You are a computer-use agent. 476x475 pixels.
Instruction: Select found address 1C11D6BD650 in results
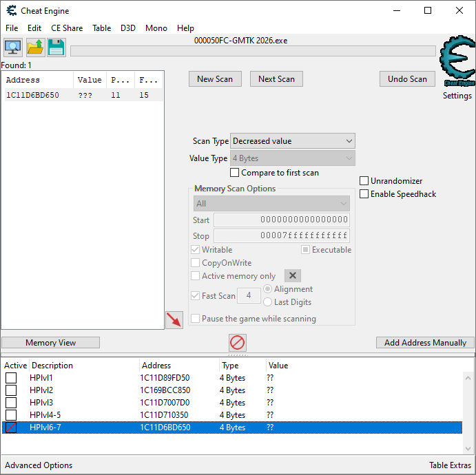click(x=84, y=95)
